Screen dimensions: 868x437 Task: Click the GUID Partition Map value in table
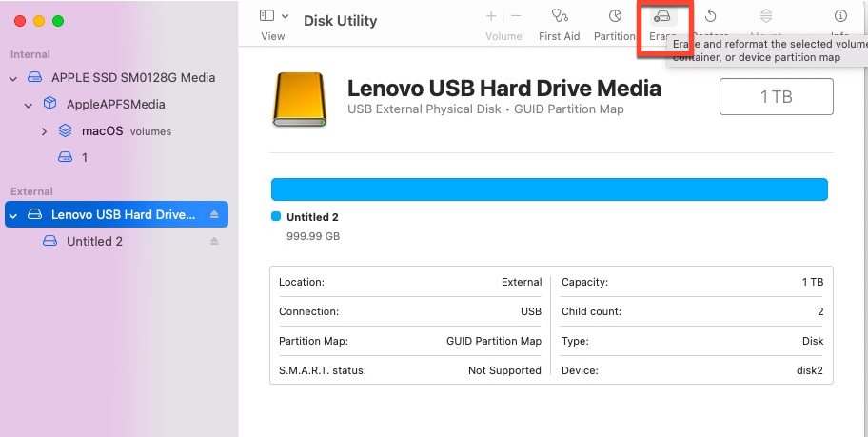tap(494, 341)
